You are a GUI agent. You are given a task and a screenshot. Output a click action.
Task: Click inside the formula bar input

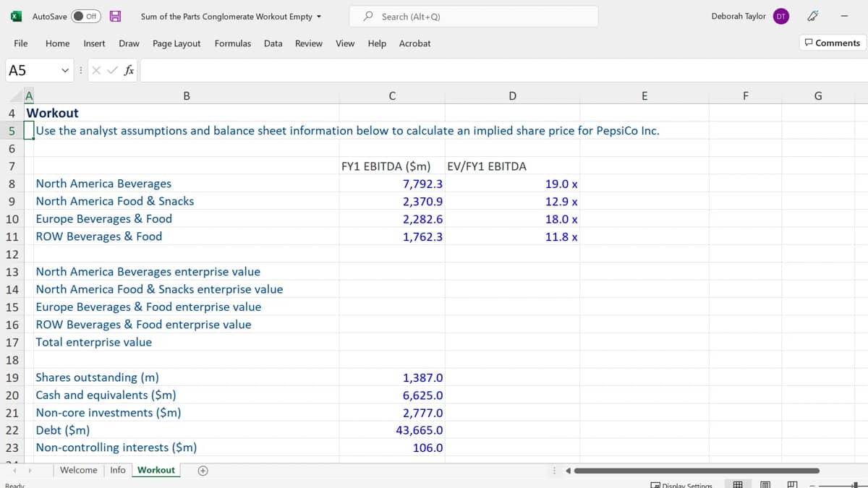[503, 70]
